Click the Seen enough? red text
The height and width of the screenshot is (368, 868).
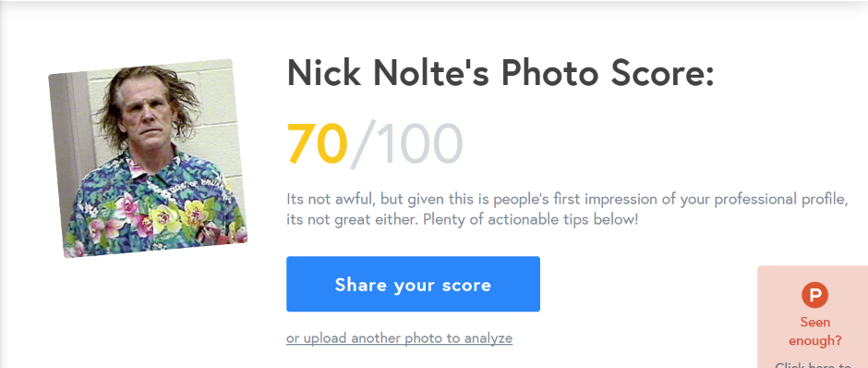pyautogui.click(x=814, y=331)
